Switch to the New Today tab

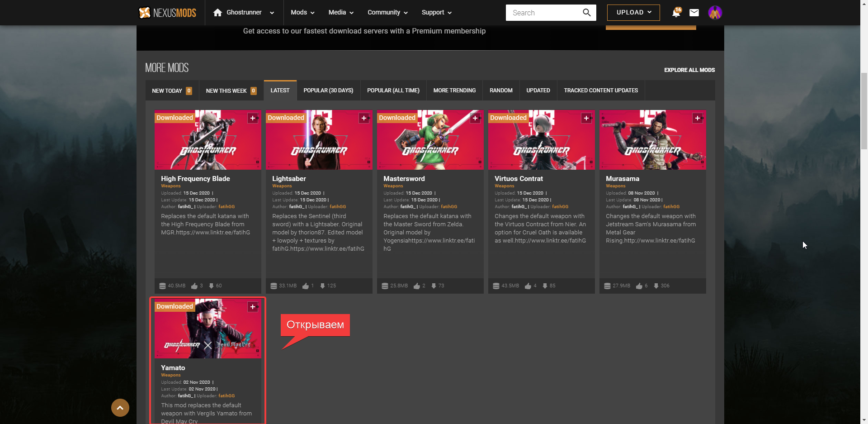coord(172,91)
